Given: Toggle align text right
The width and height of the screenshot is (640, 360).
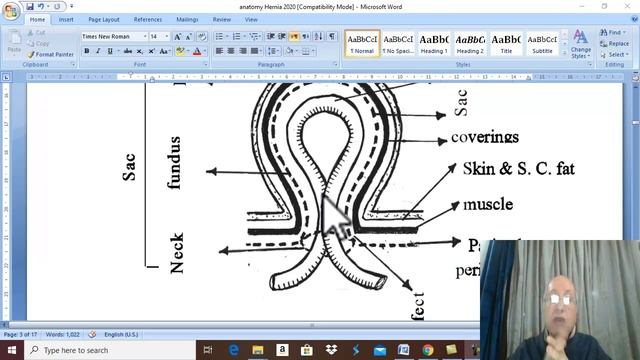Looking at the screenshot, I should tap(243, 51).
